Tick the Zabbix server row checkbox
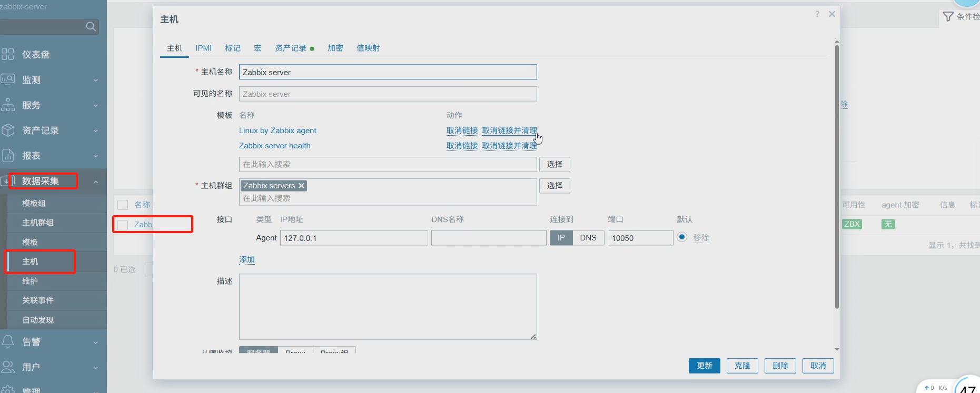980x393 pixels. 123,225
